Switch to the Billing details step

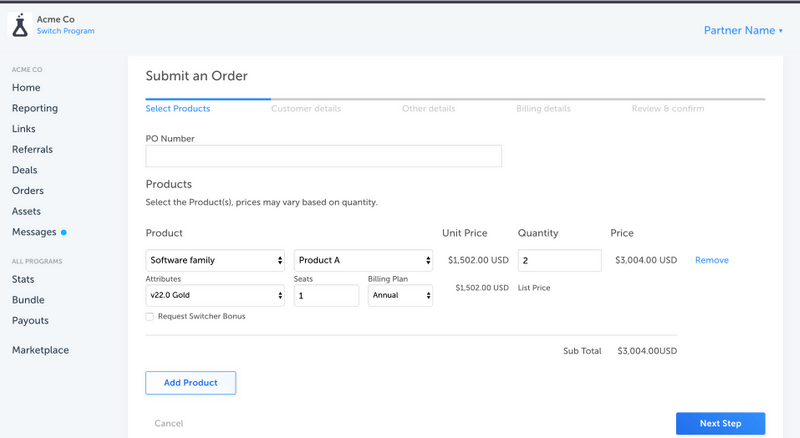point(543,108)
